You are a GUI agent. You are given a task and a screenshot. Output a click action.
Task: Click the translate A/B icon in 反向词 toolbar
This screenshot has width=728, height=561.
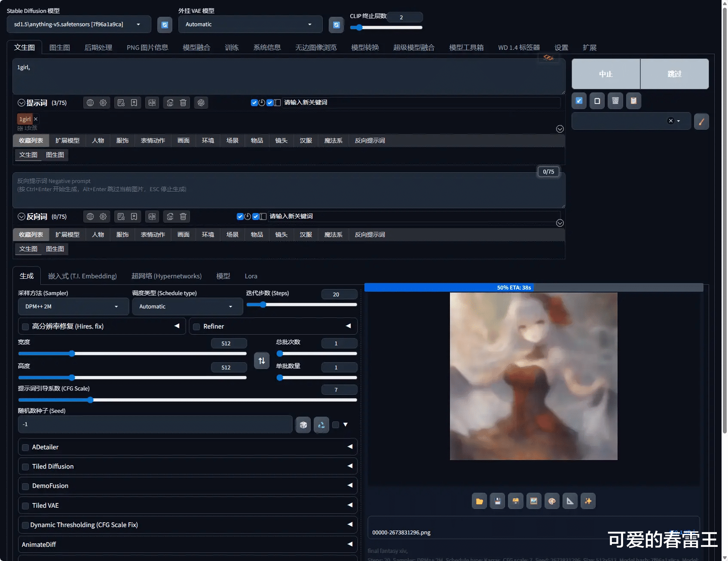click(x=152, y=216)
